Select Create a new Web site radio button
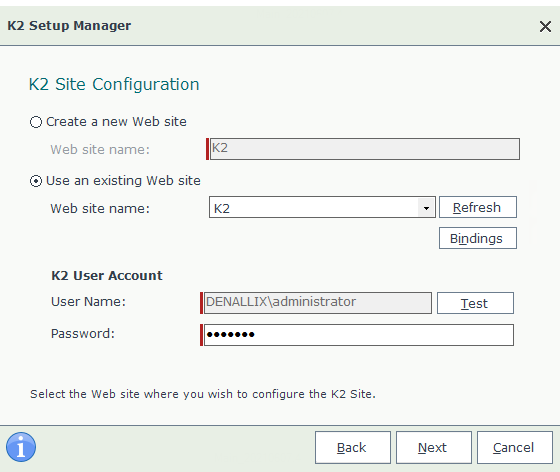 pos(36,122)
